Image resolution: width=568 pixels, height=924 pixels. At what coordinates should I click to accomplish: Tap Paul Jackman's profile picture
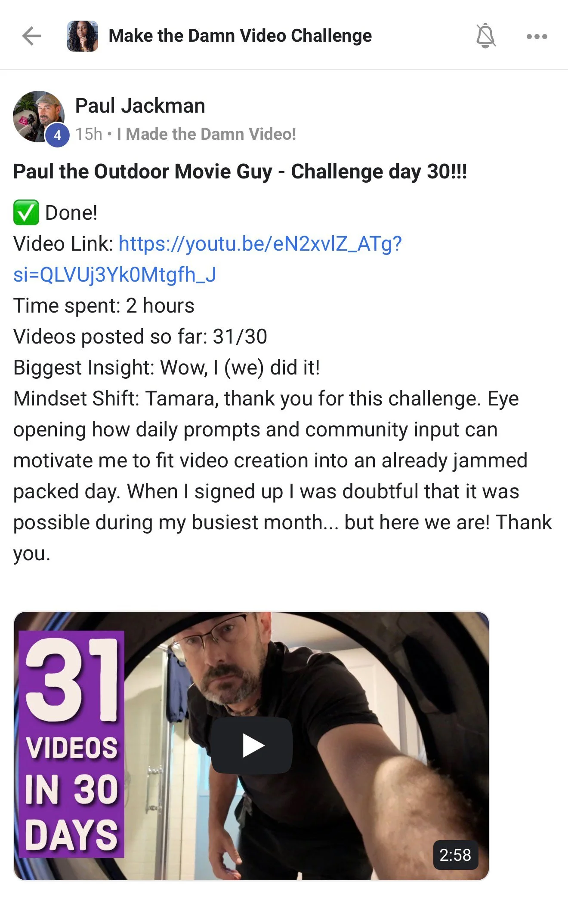tap(39, 116)
